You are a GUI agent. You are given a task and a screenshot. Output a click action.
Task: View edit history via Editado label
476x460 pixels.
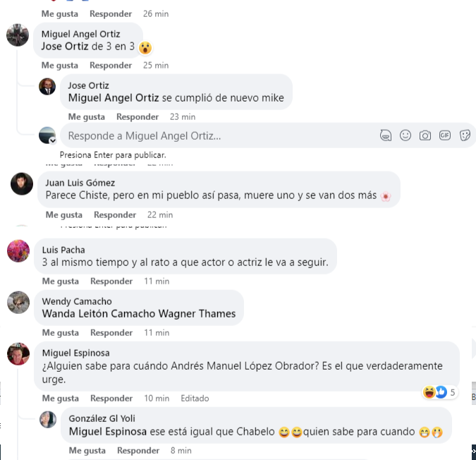[x=195, y=399]
